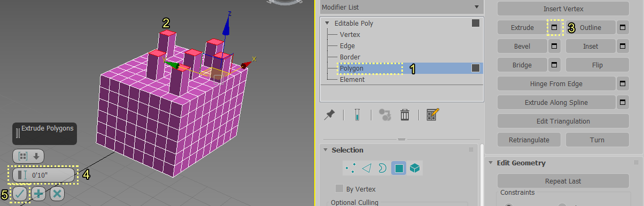This screenshot has width=644, height=206.
Task: Apply and continue with plus button
Action: click(x=38, y=194)
